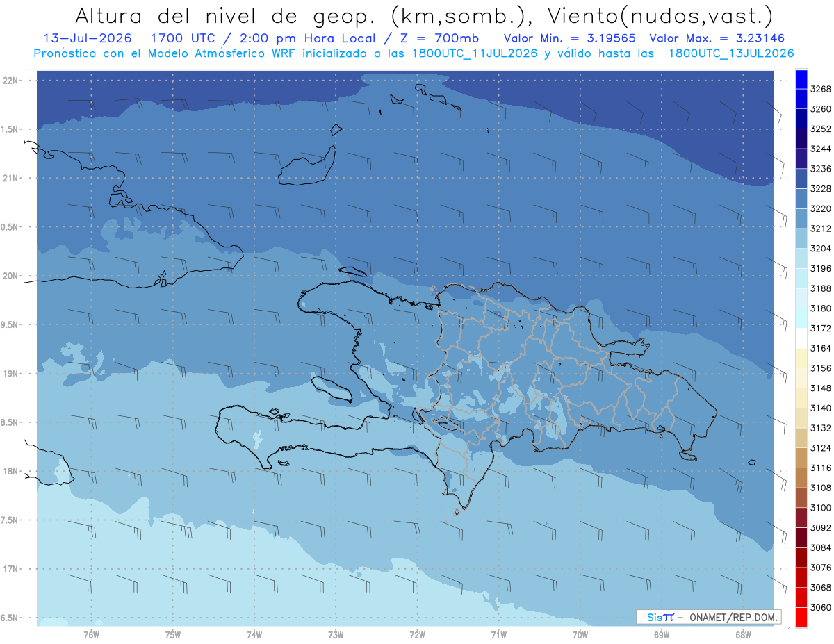Click the '6.5N' latitude axis label
Viewport: 834px width, 644px height.
pos(10,618)
